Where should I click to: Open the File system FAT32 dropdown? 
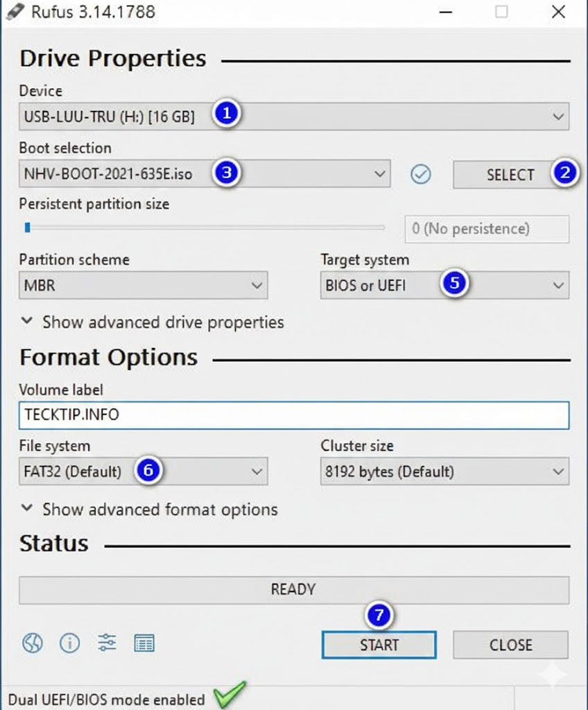tap(143, 472)
